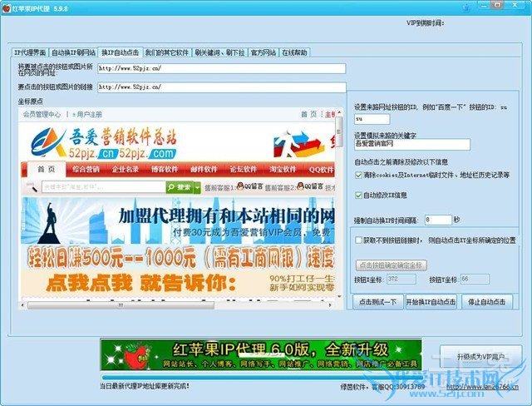Edit the IP change interval seconds field

[x=438, y=220]
